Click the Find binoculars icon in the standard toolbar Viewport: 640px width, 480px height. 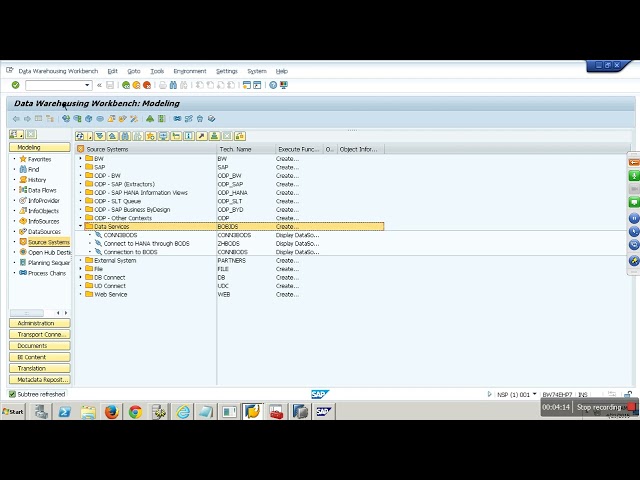click(x=173, y=85)
